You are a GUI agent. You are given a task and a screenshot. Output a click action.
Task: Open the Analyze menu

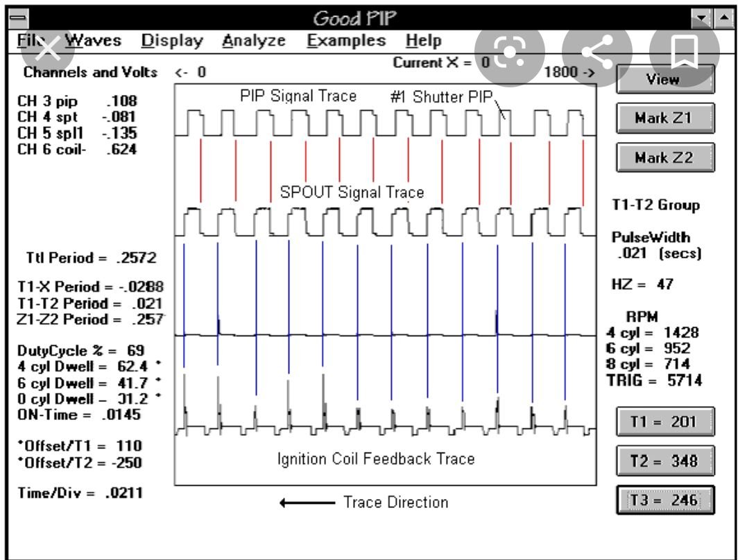click(254, 41)
